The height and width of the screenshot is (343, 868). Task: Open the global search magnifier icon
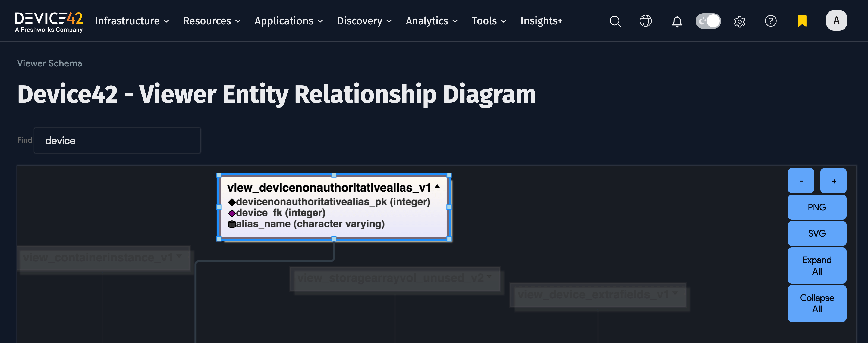[x=615, y=21]
